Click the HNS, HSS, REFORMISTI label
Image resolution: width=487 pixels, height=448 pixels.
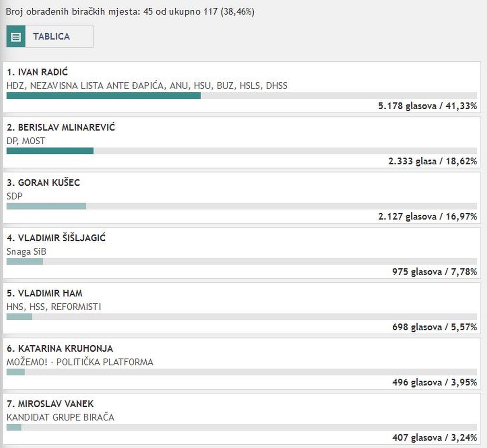tap(54, 307)
